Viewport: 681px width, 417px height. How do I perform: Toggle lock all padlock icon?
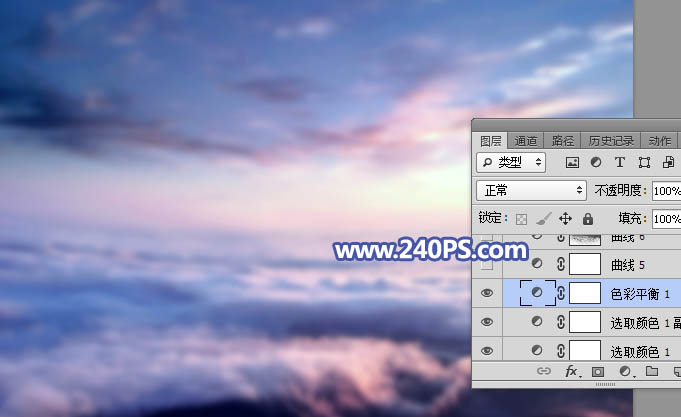pyautogui.click(x=588, y=218)
